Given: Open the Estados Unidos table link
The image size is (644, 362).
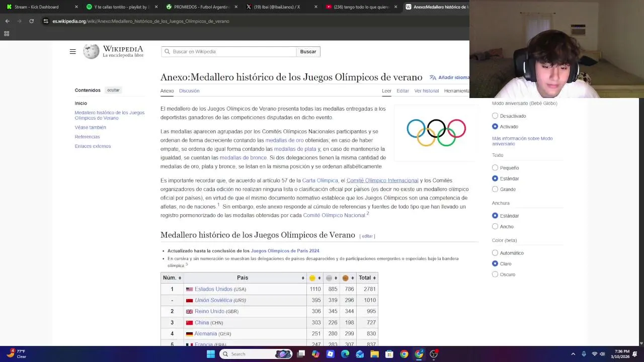Looking at the screenshot, I should (x=213, y=289).
